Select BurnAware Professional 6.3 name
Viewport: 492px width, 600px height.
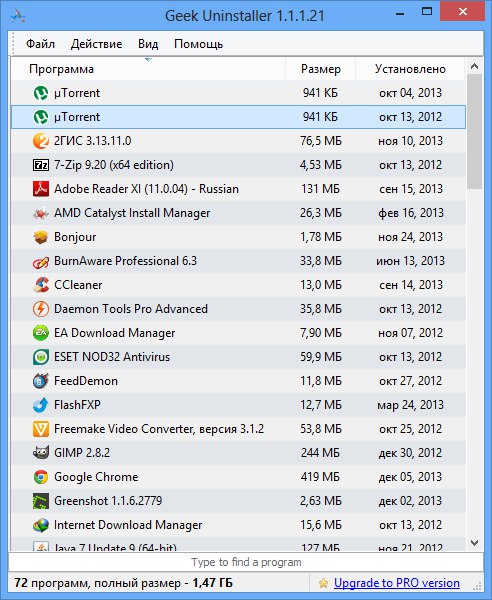coord(125,261)
